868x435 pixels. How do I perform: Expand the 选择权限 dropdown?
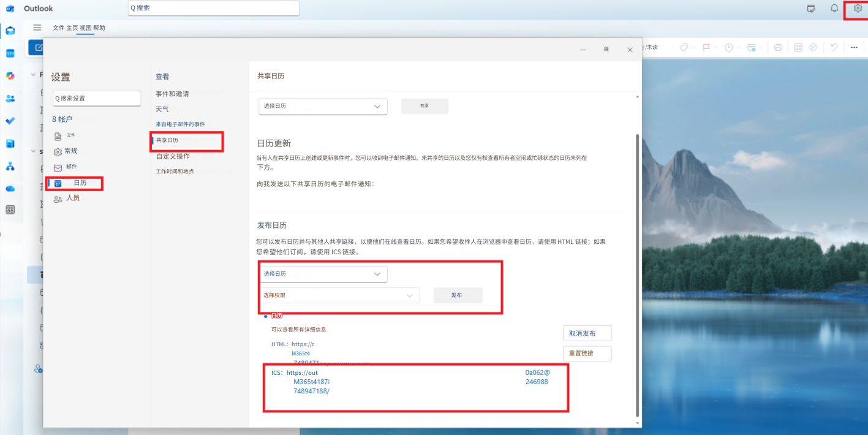339,295
